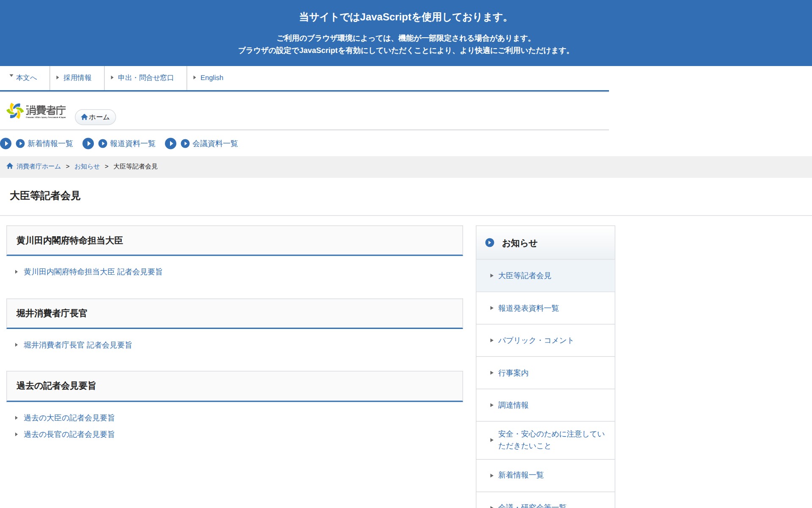Open 過去の大臣の記者会見要旨
This screenshot has height=508, width=812.
69,418
